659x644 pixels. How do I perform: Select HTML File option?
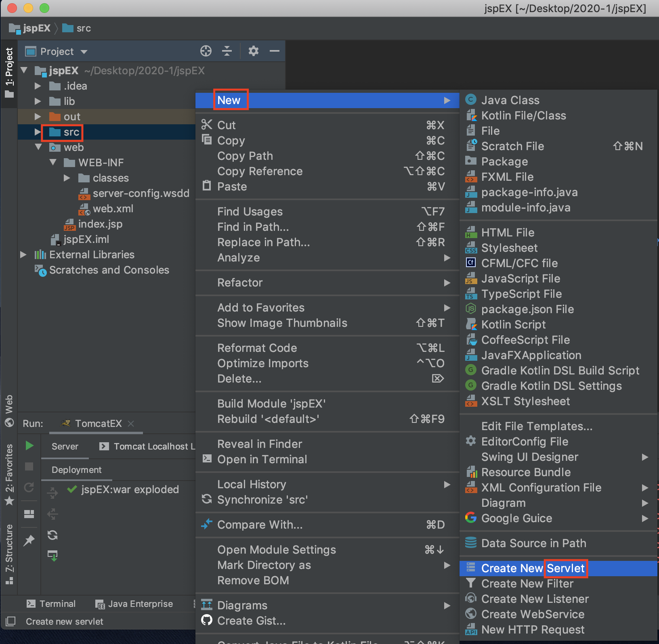[x=559, y=232]
